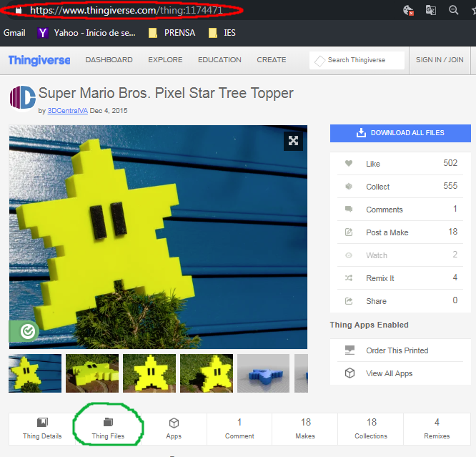Select first thumbnail of star on blue siding

[35, 373]
